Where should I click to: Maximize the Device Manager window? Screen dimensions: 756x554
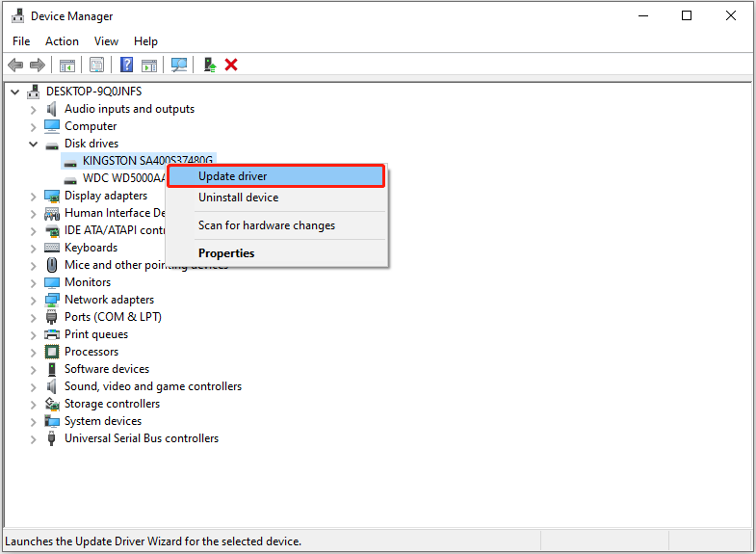point(686,16)
